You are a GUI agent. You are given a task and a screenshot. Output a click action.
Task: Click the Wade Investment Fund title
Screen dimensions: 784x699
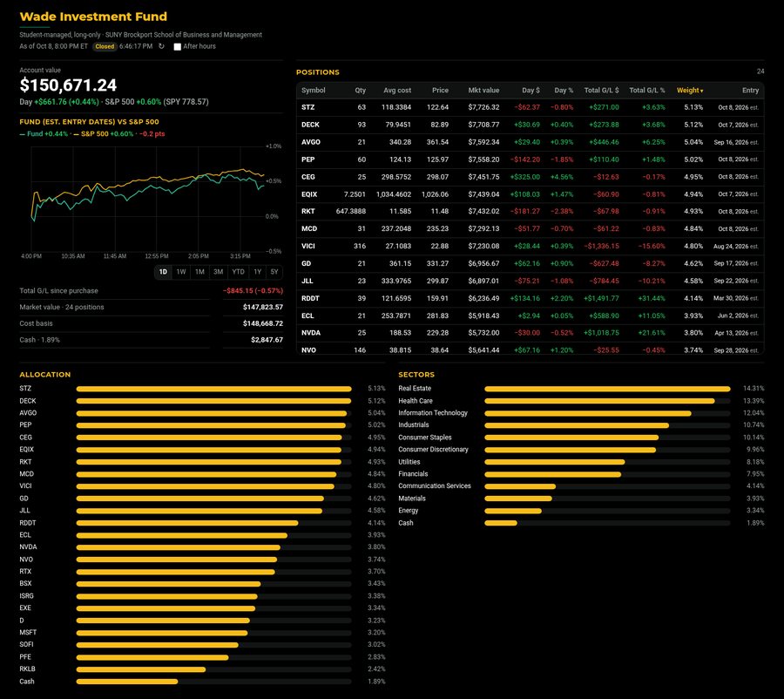[x=93, y=17]
